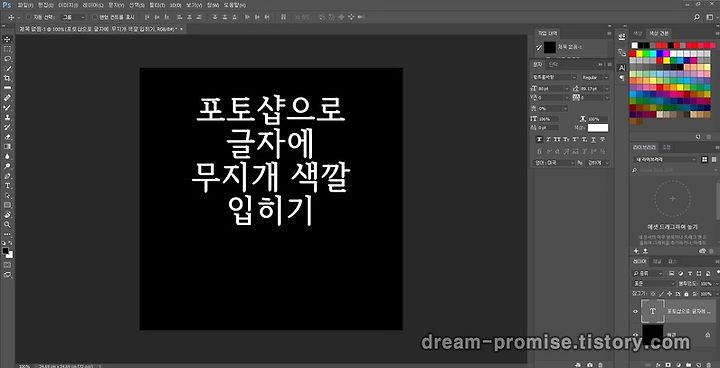Open the layer blending mode dropdown
This screenshot has width=720, height=368.
pyautogui.click(x=654, y=284)
